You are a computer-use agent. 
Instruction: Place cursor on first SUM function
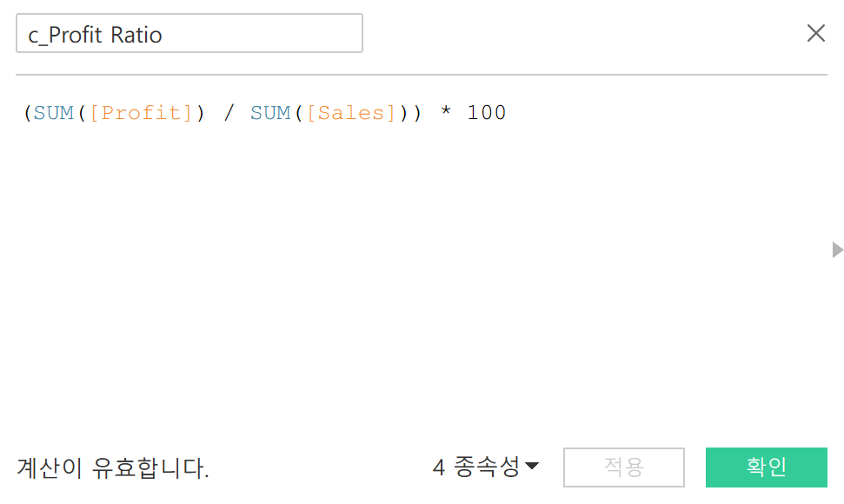pyautogui.click(x=54, y=113)
